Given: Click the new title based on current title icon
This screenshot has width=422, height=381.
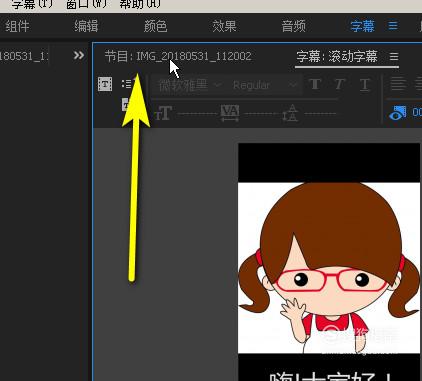Looking at the screenshot, I should point(105,84).
